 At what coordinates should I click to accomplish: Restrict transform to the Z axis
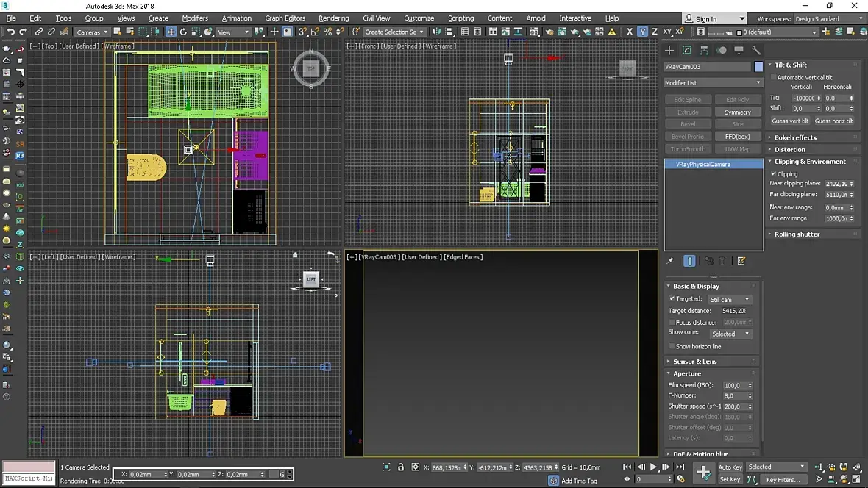655,32
